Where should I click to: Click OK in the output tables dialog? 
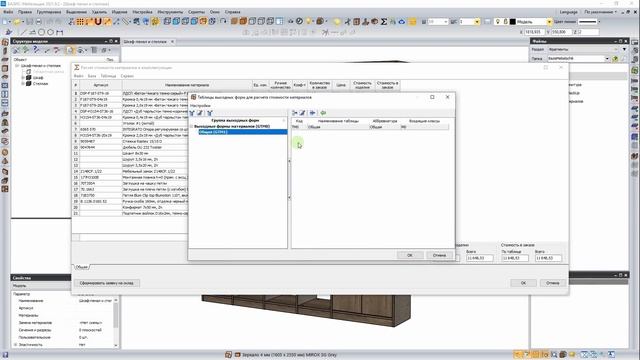410,255
